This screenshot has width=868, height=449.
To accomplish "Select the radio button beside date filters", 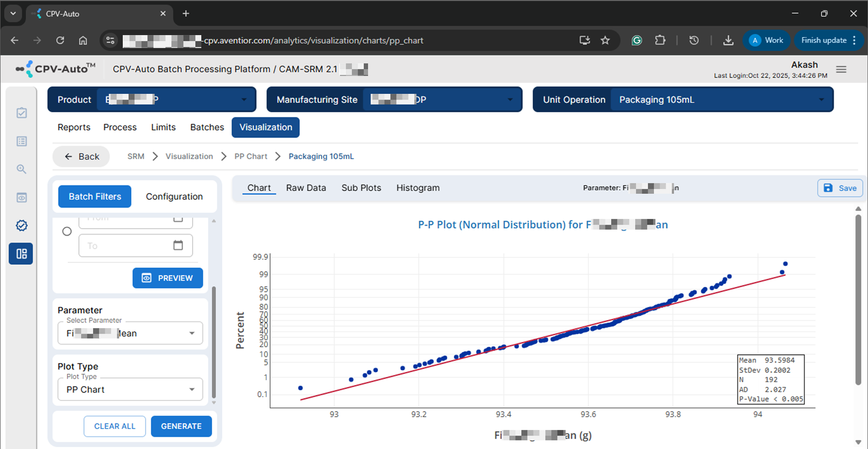I will point(67,231).
